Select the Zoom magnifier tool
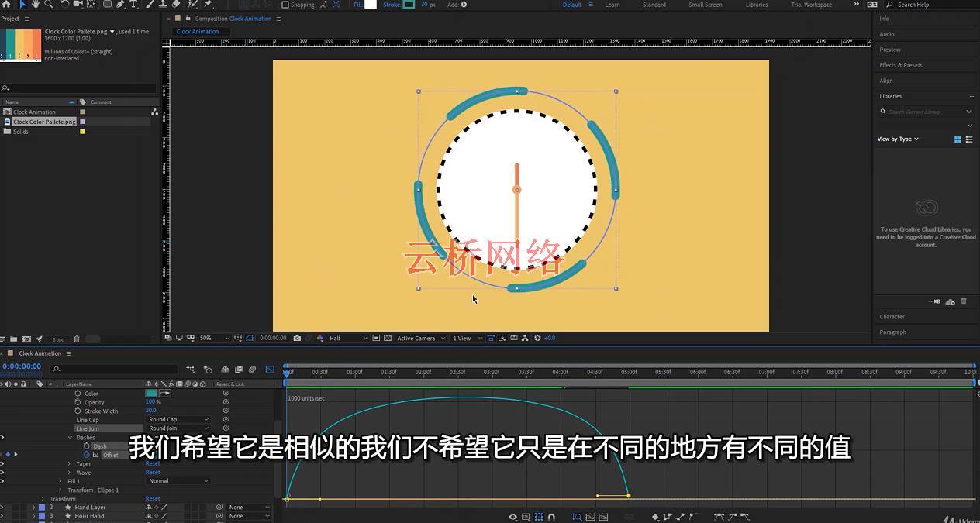The image size is (980, 523). click(49, 4)
